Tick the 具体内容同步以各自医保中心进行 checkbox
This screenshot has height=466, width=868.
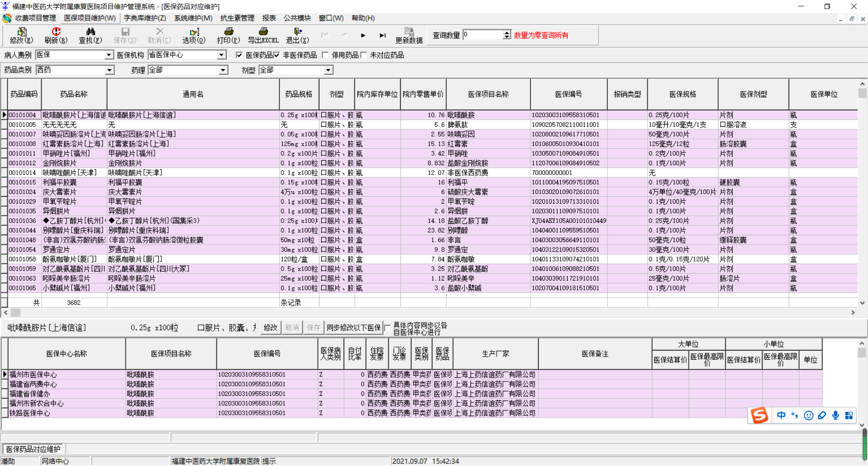pyautogui.click(x=387, y=328)
